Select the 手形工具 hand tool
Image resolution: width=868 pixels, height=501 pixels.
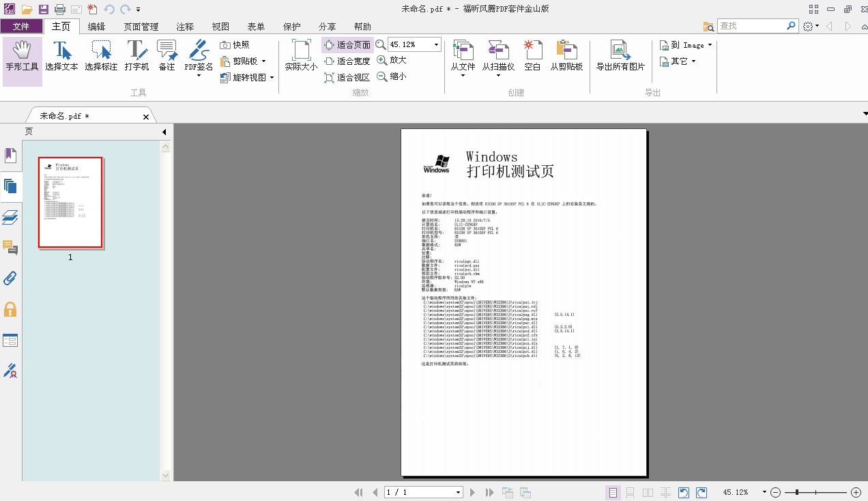[23, 57]
